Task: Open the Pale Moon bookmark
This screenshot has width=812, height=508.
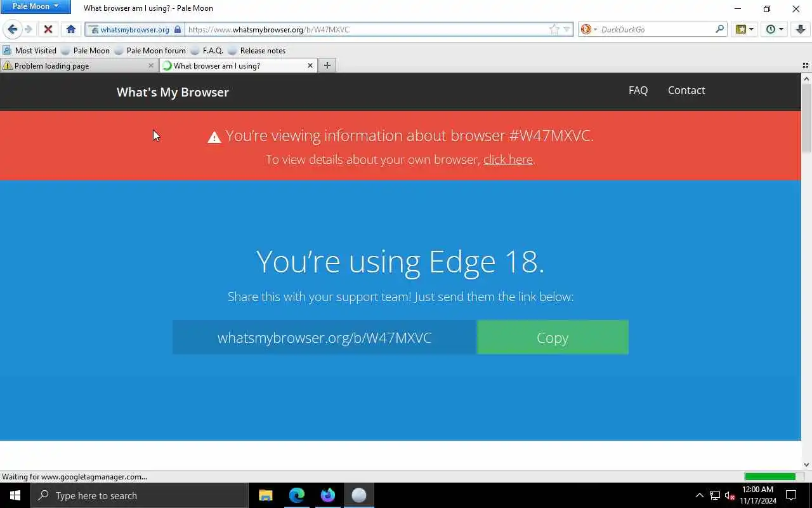Action: coord(85,50)
